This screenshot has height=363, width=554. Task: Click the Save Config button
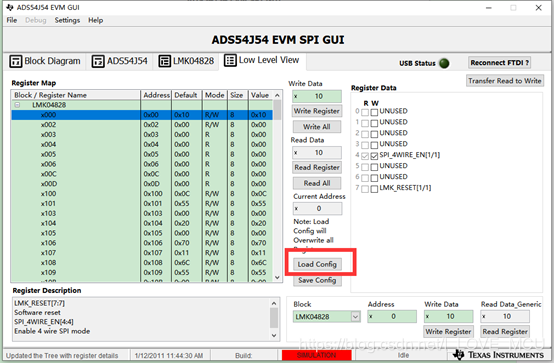(x=317, y=280)
